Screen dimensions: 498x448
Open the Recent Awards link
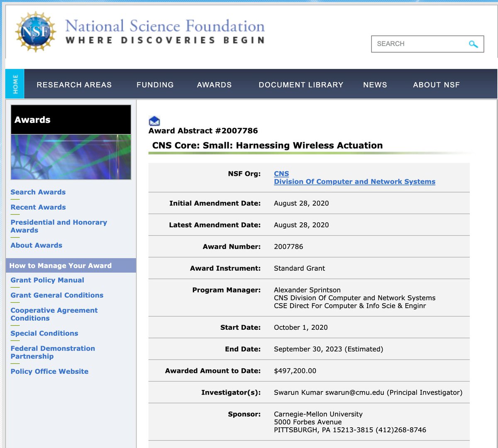pyautogui.click(x=38, y=207)
